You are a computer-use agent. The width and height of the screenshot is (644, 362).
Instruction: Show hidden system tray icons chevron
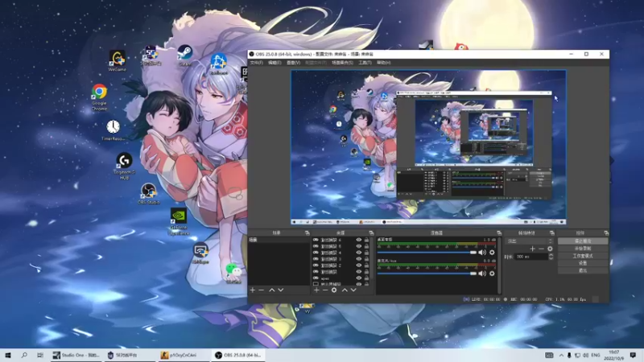tap(561, 355)
